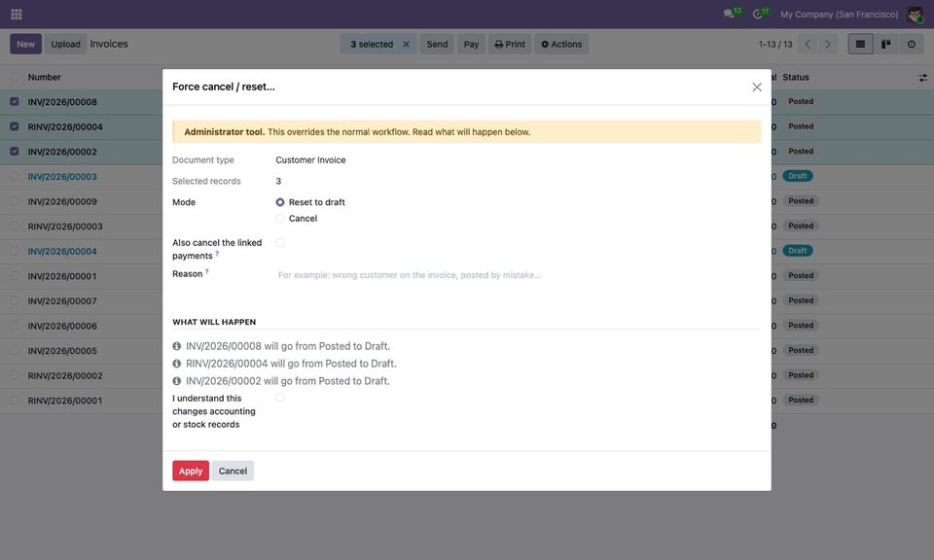Screen dimensions: 934x560
Task: Open invoice INV/2026/00009 in the list
Action: pyautogui.click(x=62, y=201)
